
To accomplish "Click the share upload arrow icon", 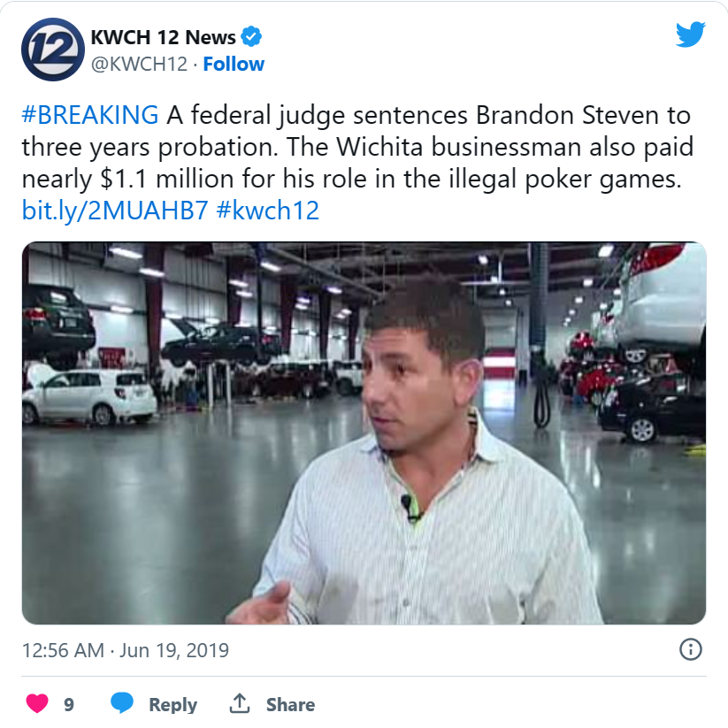I will click(x=240, y=703).
